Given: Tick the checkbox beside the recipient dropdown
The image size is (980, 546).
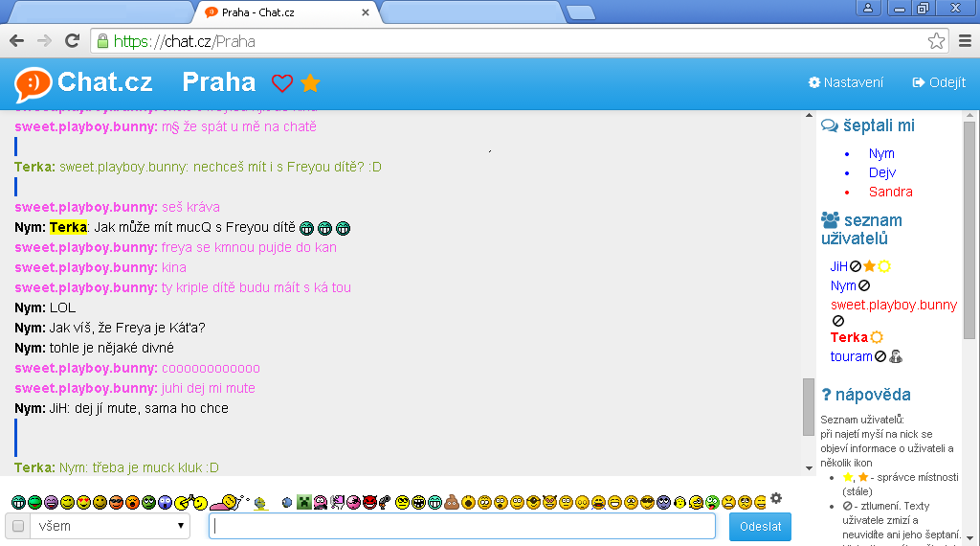Looking at the screenshot, I should point(16,526).
